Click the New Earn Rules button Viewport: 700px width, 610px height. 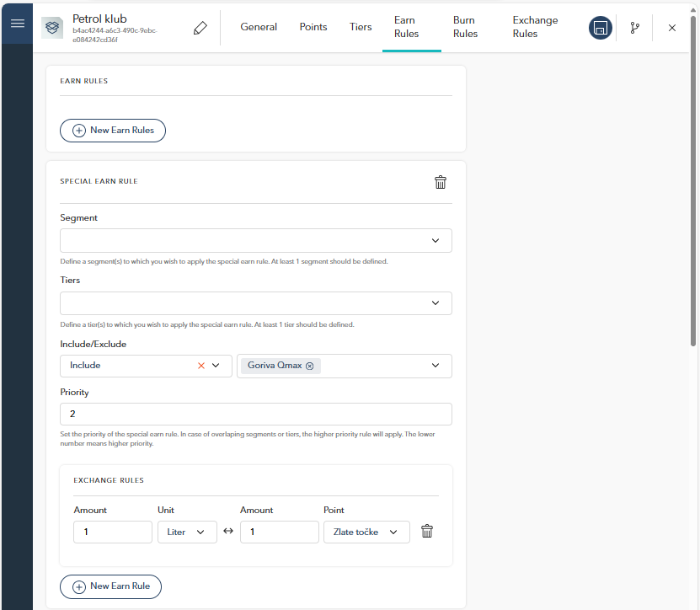coord(113,131)
